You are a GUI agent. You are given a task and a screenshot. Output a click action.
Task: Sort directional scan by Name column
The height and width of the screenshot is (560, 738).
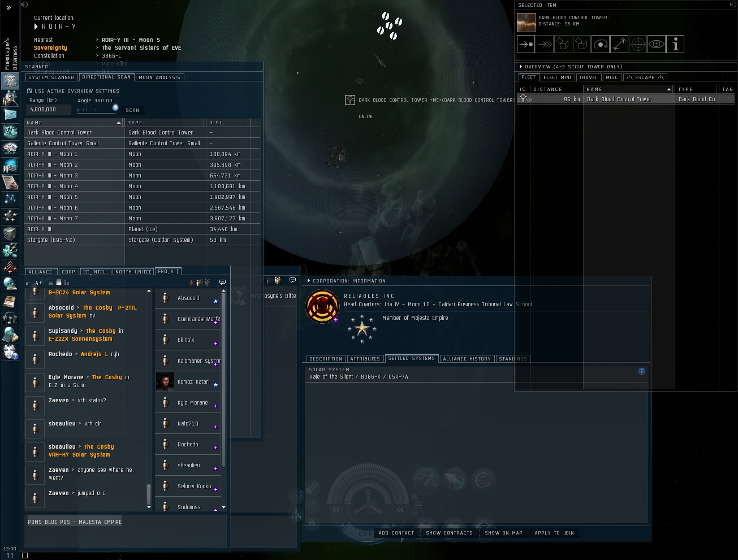click(x=74, y=123)
